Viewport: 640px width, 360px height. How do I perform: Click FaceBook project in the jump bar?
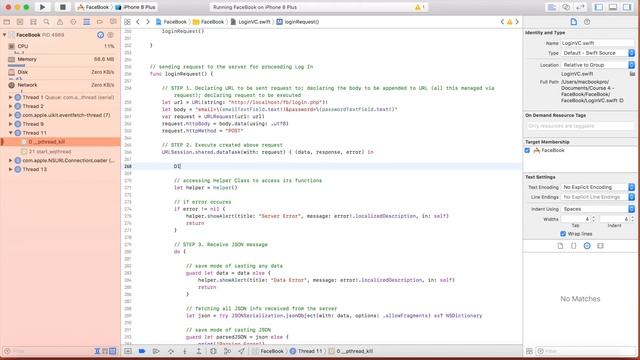[171, 22]
